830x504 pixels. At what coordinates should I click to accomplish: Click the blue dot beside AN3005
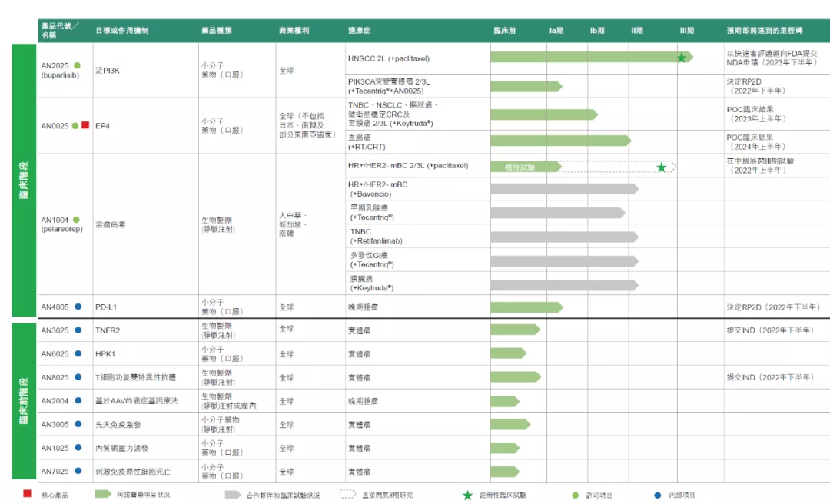tap(78, 424)
